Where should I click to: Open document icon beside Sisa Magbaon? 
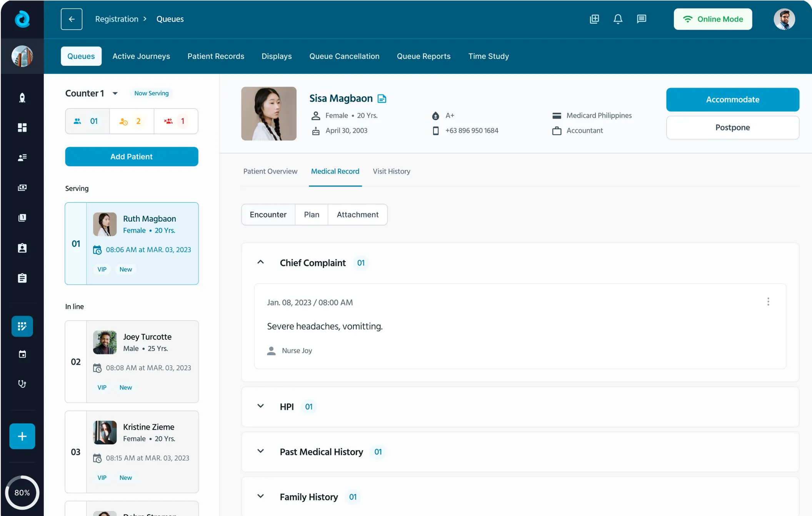(382, 99)
